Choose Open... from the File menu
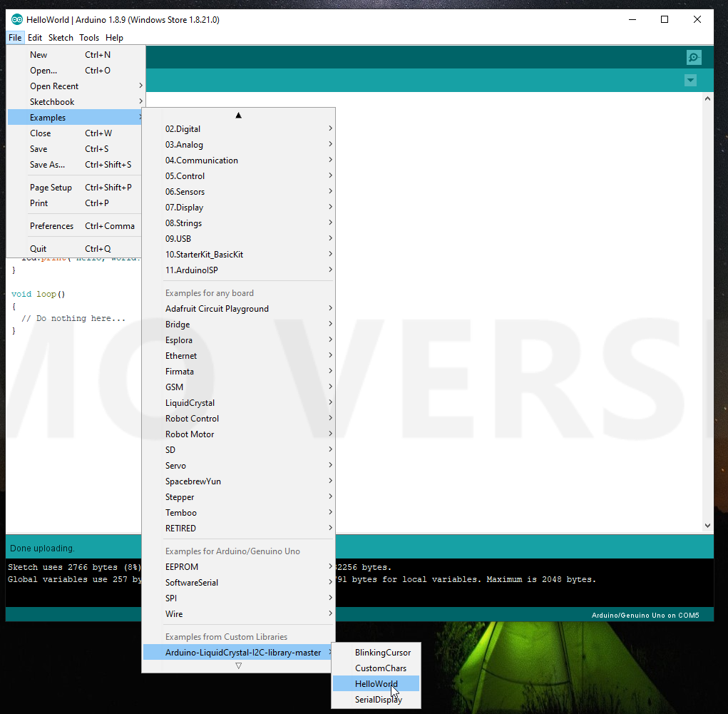728x714 pixels. coord(75,71)
